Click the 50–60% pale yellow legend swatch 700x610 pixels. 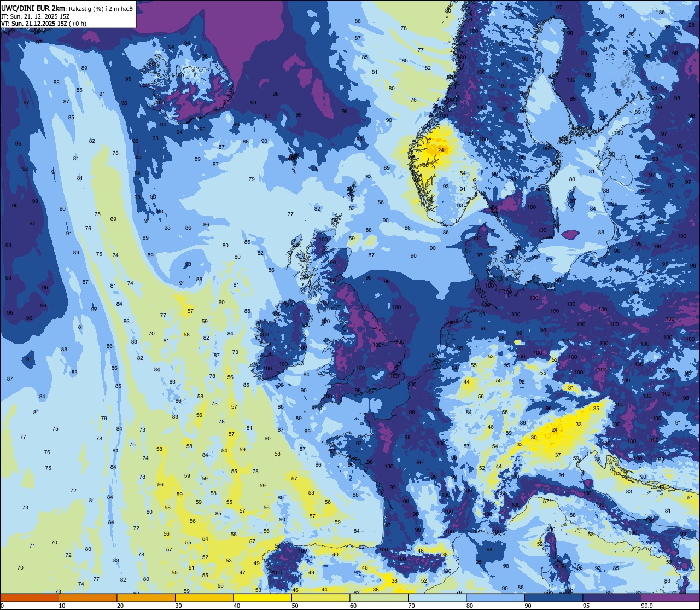[x=320, y=597]
